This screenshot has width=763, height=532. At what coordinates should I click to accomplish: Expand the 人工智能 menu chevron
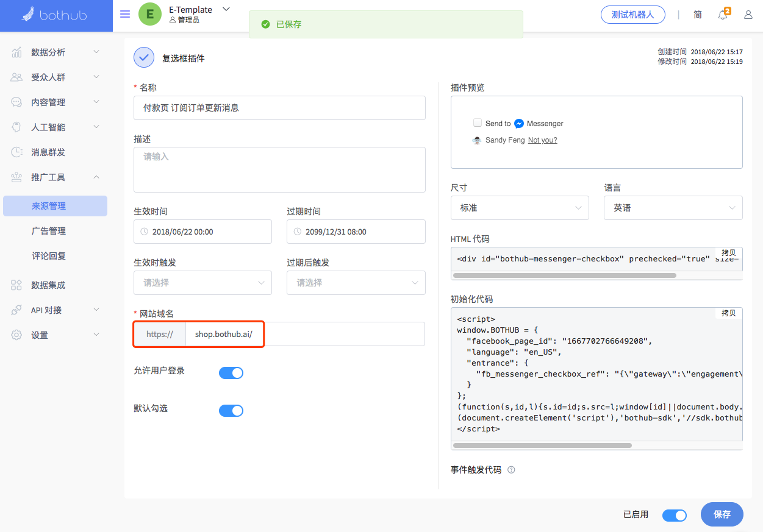point(96,127)
